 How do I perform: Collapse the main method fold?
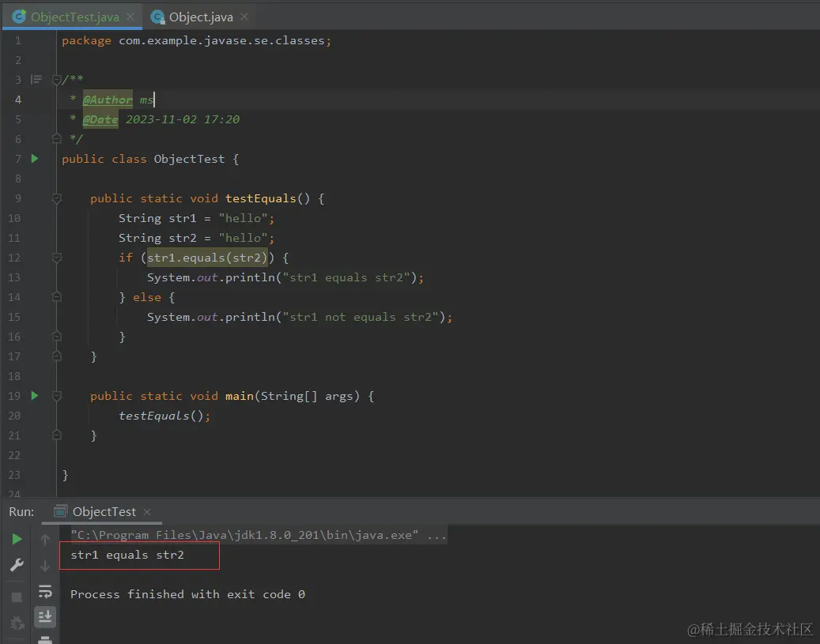click(56, 396)
